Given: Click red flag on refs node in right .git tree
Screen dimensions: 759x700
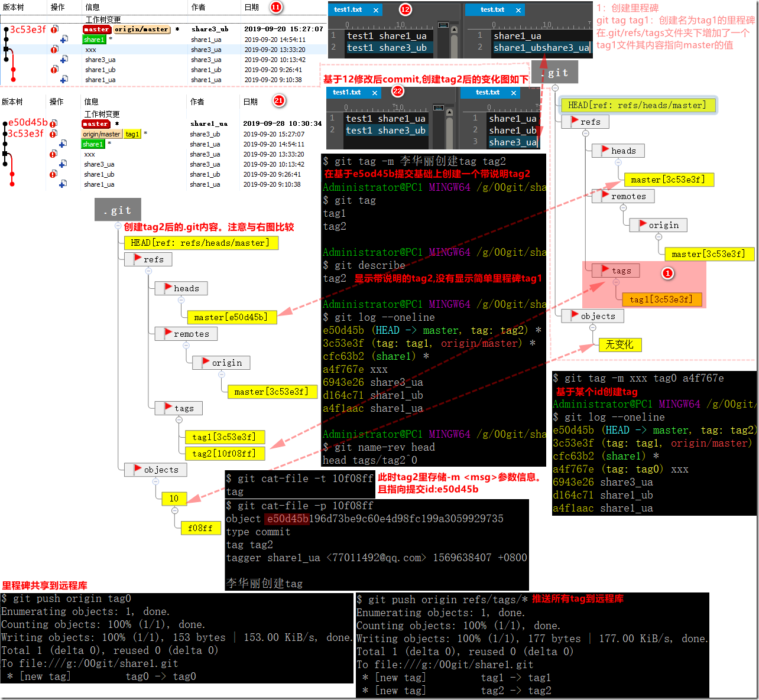Looking at the screenshot, I should [575, 121].
